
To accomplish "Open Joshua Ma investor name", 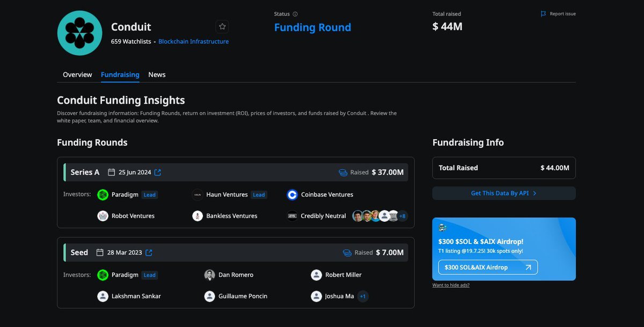I will pyautogui.click(x=340, y=296).
